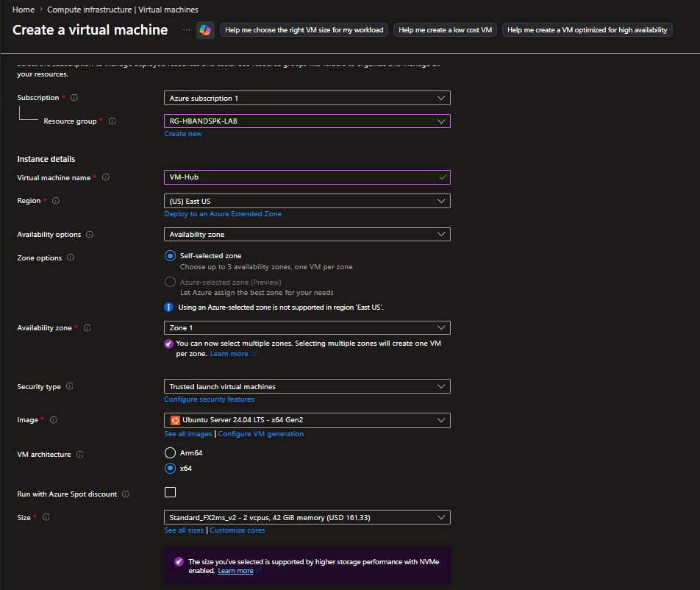Screen dimensions: 700x590
Task: Click the rocket icon beside multiple zones notice
Action: click(x=169, y=344)
